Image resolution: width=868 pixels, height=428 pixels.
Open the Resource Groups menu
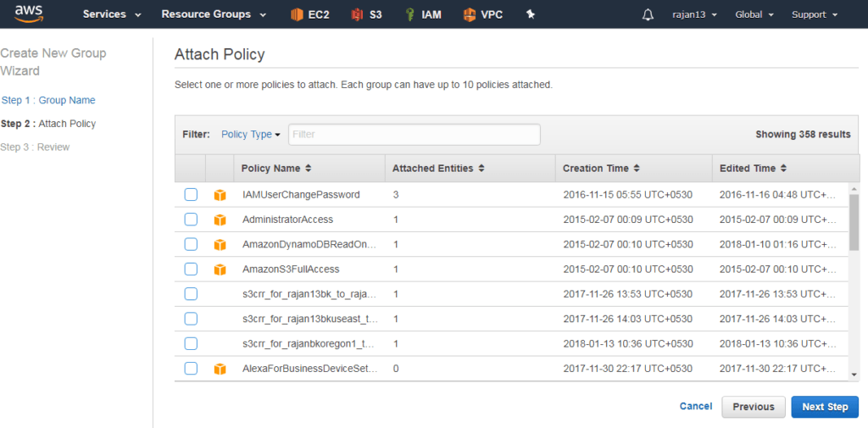coord(214,14)
